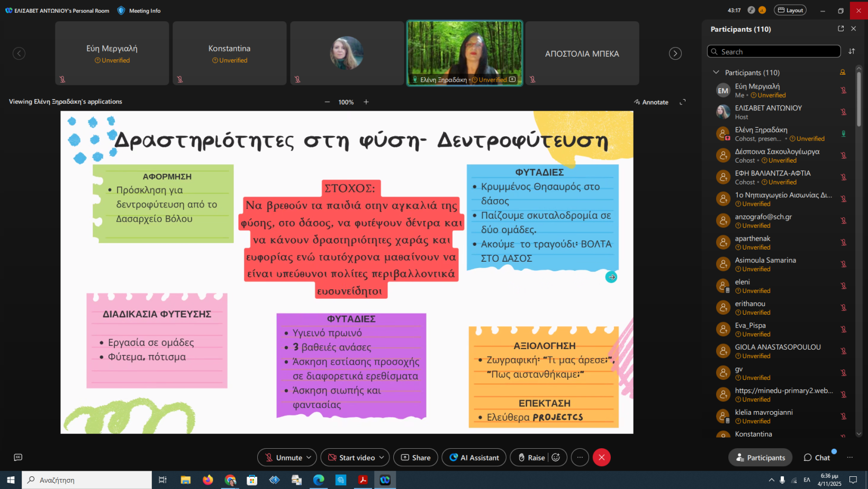868x489 pixels.
Task: Pop out the Participants panel
Action: [840, 29]
